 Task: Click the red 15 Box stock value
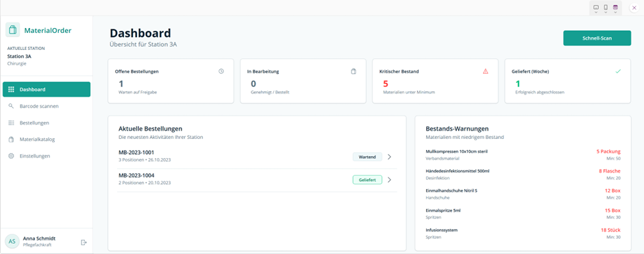pos(612,210)
